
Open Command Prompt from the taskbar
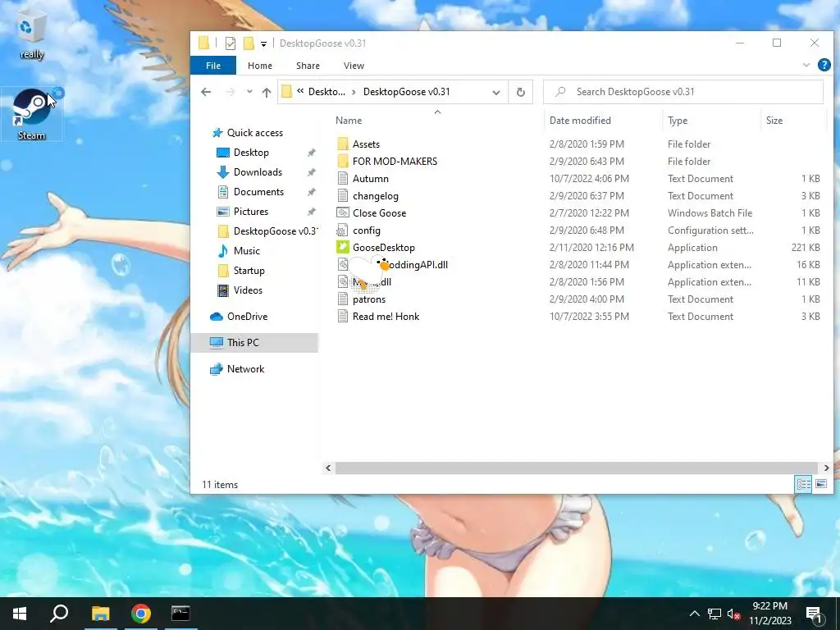point(180,614)
